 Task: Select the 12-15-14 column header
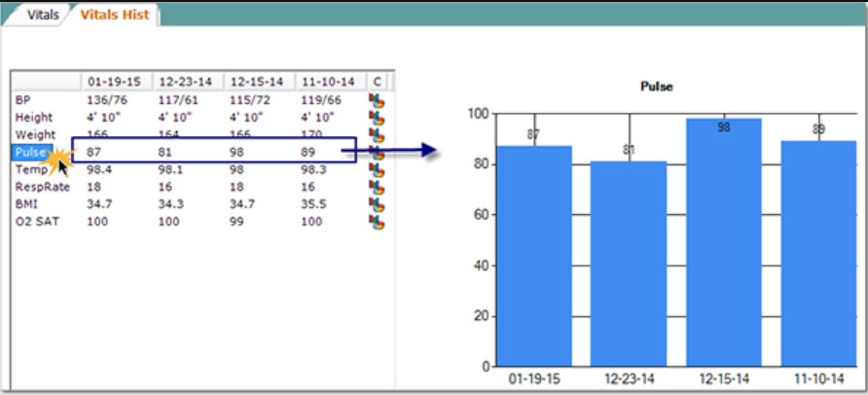259,82
